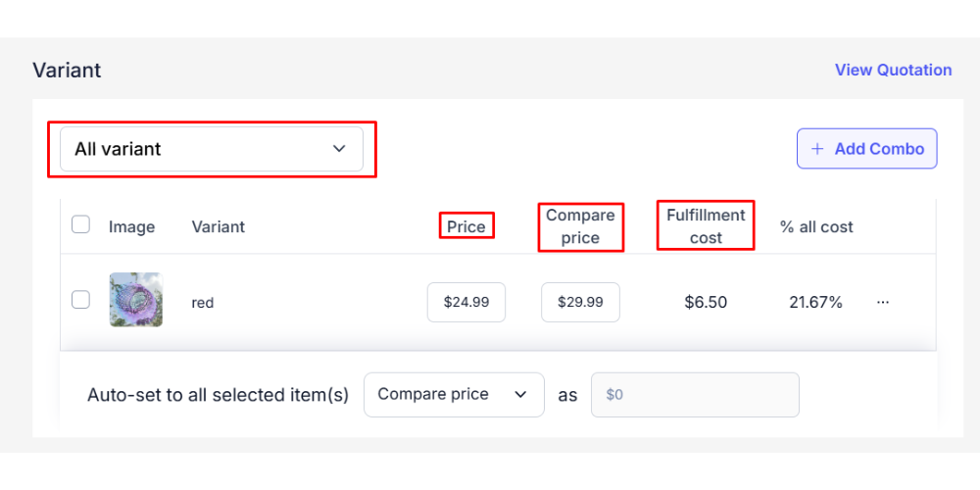Viewport: 980px width, 490px height.
Task: Tick the red variant row checkbox
Action: coord(81,300)
